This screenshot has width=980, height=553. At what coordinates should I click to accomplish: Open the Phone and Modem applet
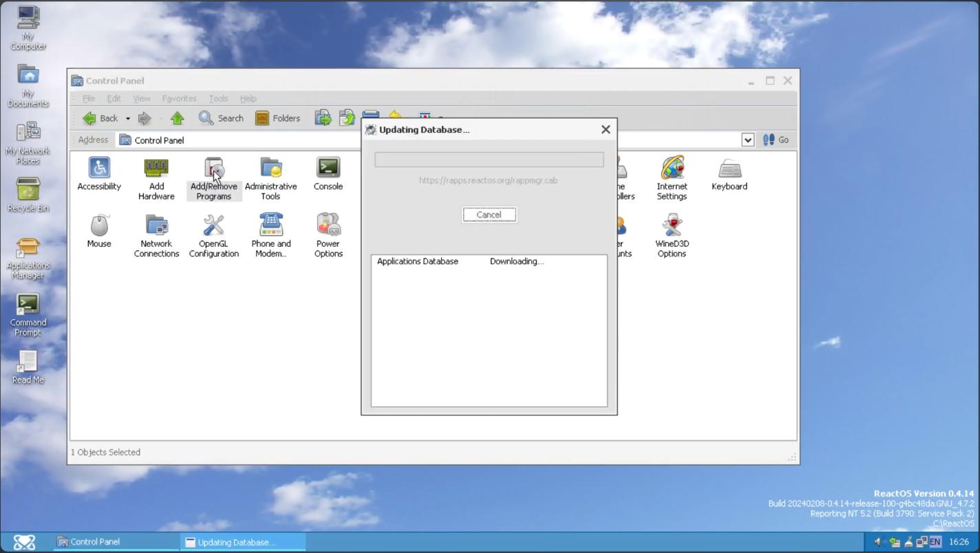click(270, 235)
